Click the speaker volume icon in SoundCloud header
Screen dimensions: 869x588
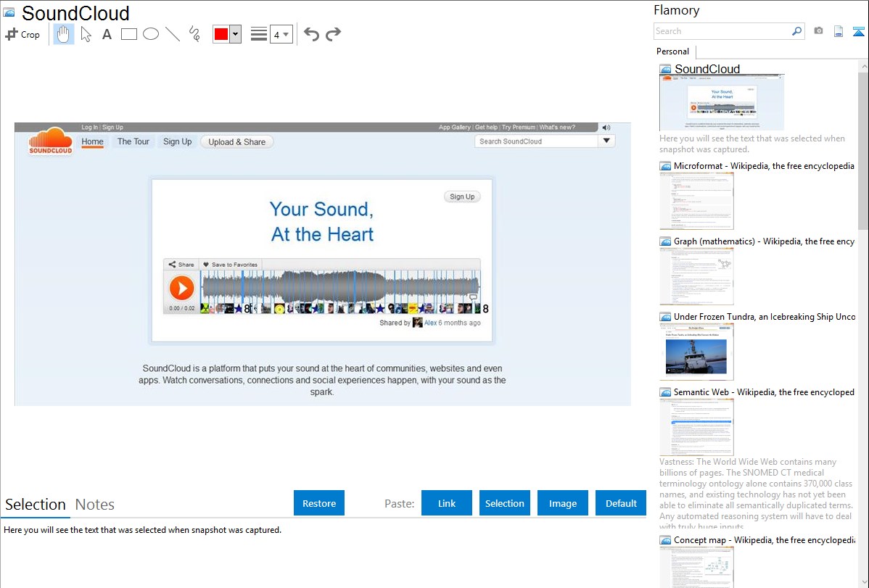point(606,128)
